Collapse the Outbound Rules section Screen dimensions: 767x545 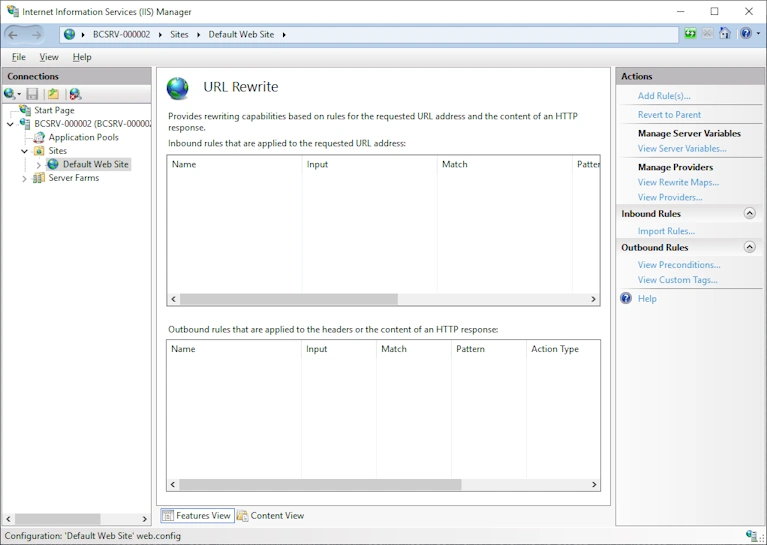coord(749,247)
